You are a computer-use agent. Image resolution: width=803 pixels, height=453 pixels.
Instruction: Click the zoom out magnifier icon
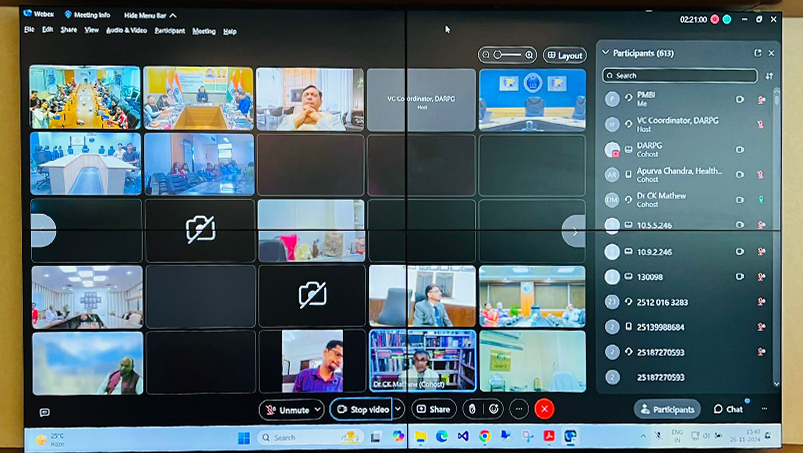pos(486,55)
